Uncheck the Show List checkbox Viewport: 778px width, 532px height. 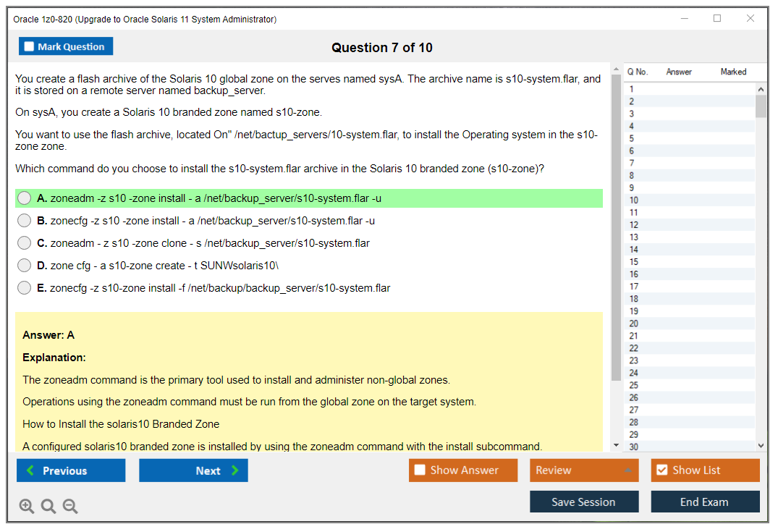tap(661, 470)
